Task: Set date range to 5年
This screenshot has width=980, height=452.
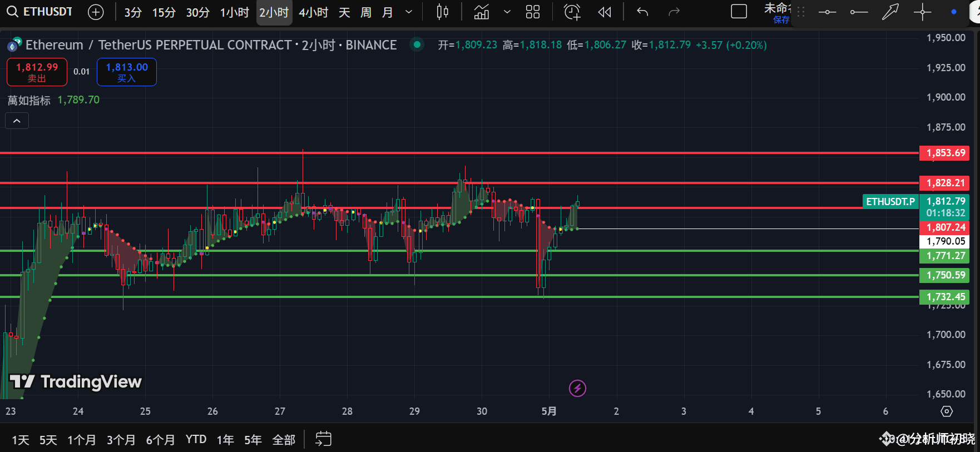Action: [x=253, y=440]
